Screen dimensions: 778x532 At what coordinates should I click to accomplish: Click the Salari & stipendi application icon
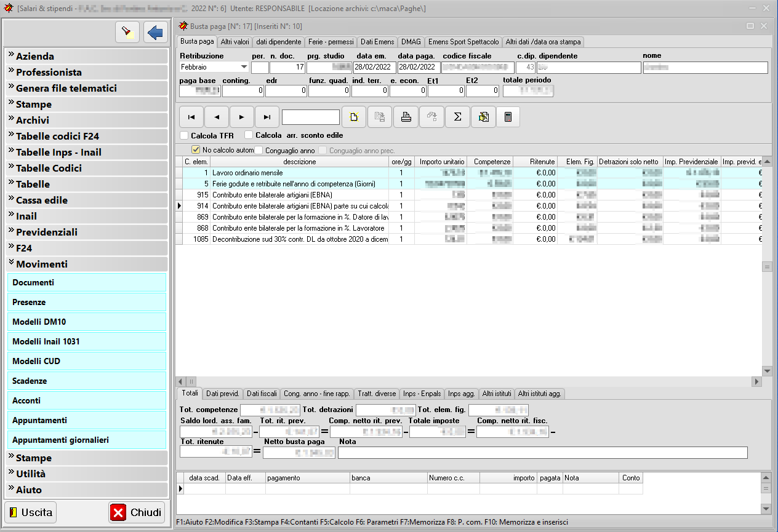pos(8,8)
